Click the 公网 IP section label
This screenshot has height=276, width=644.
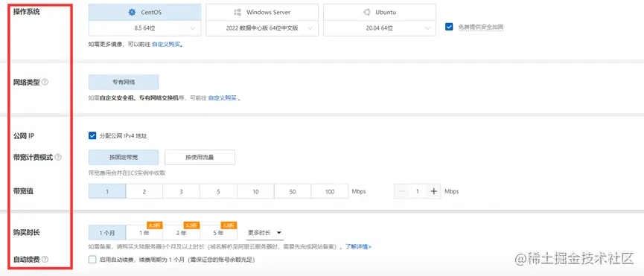tap(24, 135)
